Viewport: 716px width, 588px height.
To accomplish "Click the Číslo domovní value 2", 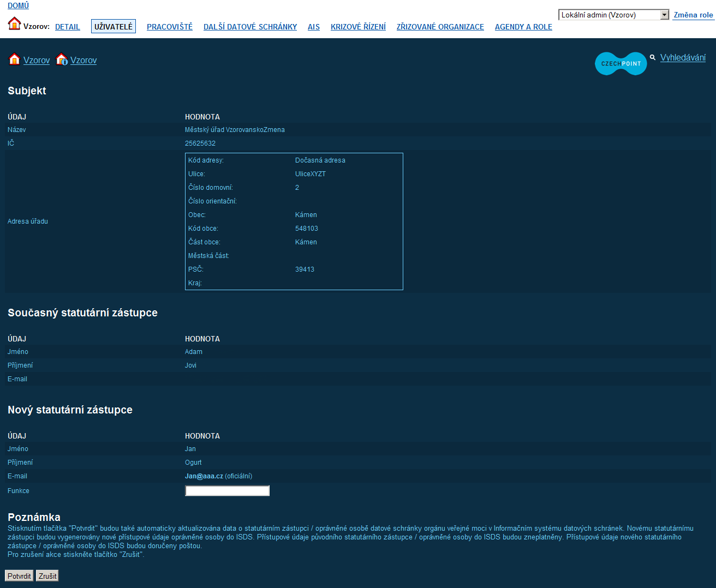I will coord(297,188).
